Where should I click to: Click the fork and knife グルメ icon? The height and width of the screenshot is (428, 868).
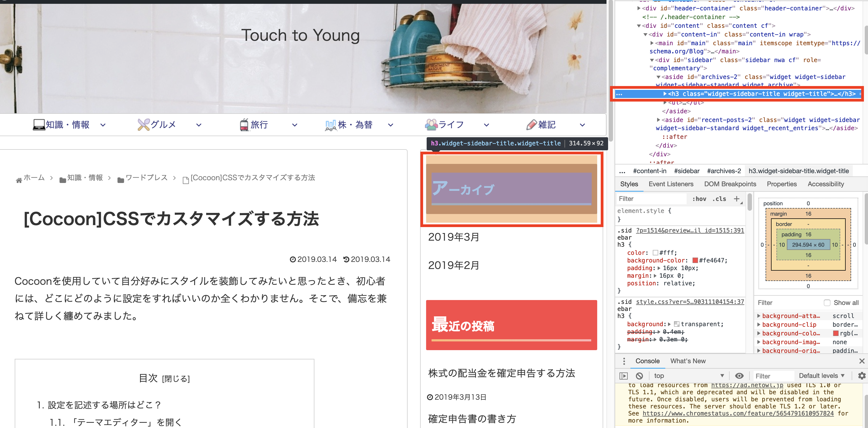click(x=144, y=125)
